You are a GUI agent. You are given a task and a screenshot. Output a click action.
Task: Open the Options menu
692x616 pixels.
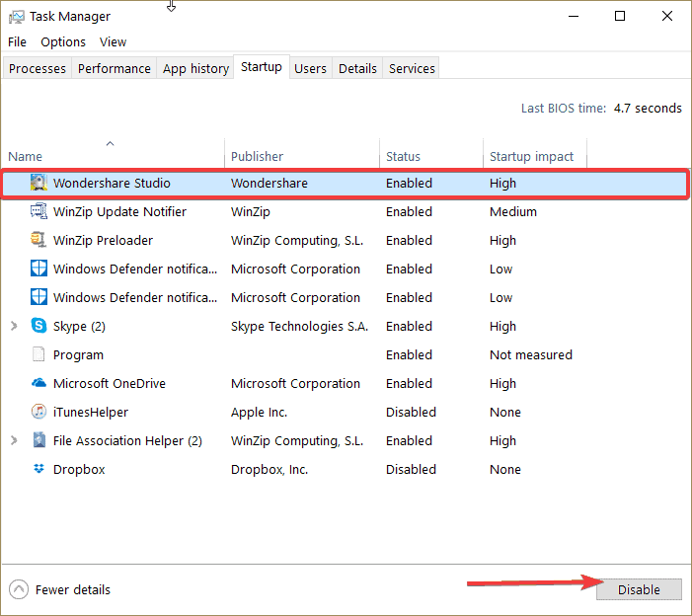coord(63,41)
